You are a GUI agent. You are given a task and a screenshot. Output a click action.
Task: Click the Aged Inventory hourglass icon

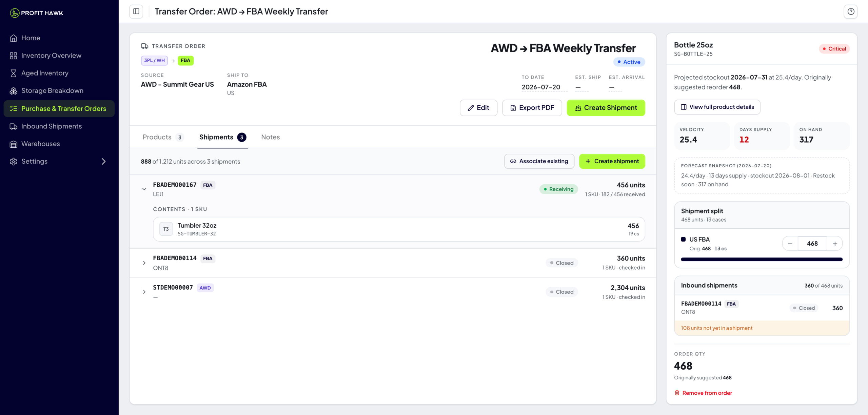(x=14, y=73)
